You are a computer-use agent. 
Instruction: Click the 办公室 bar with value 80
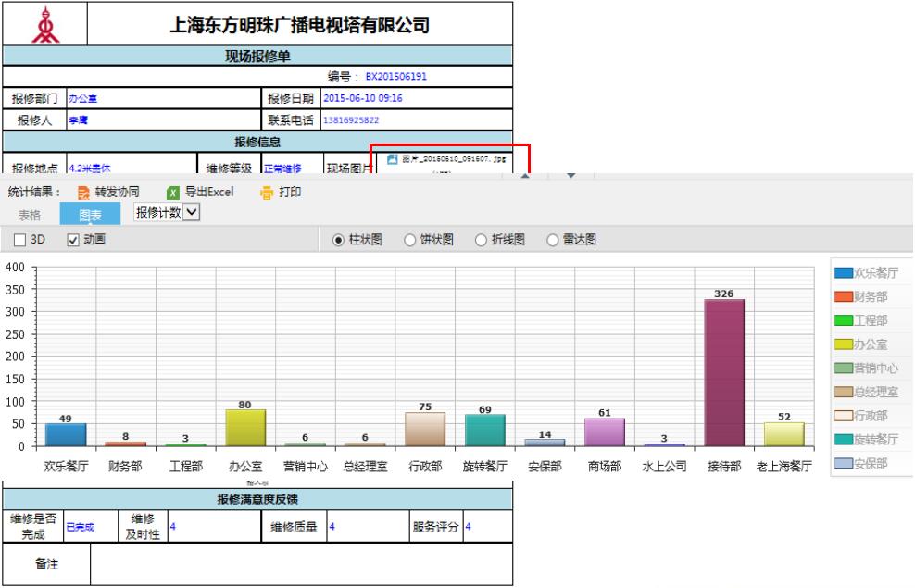point(245,428)
